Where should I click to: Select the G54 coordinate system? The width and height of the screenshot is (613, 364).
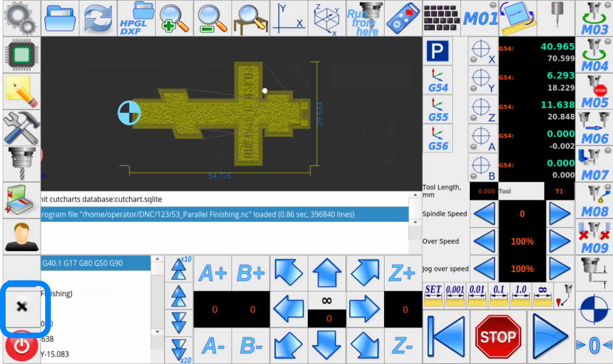[438, 80]
